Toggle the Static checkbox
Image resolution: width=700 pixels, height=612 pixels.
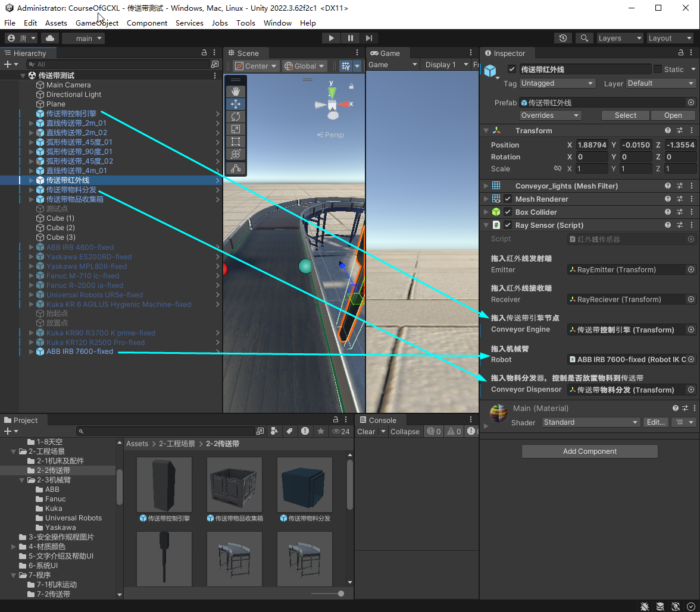658,69
